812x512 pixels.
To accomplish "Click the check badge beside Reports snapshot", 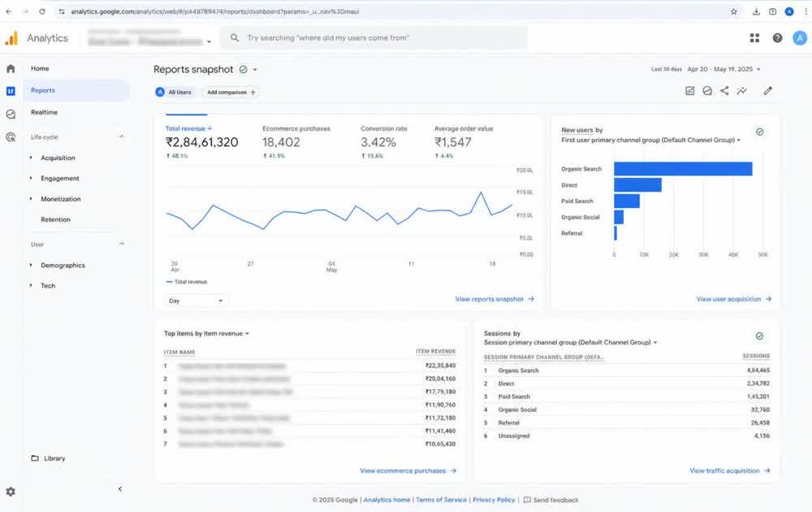I will [x=243, y=69].
